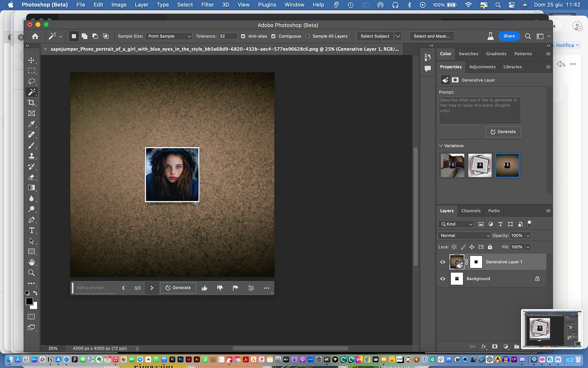Give thumbs up to generated variation
The image size is (588, 368).
tap(204, 288)
